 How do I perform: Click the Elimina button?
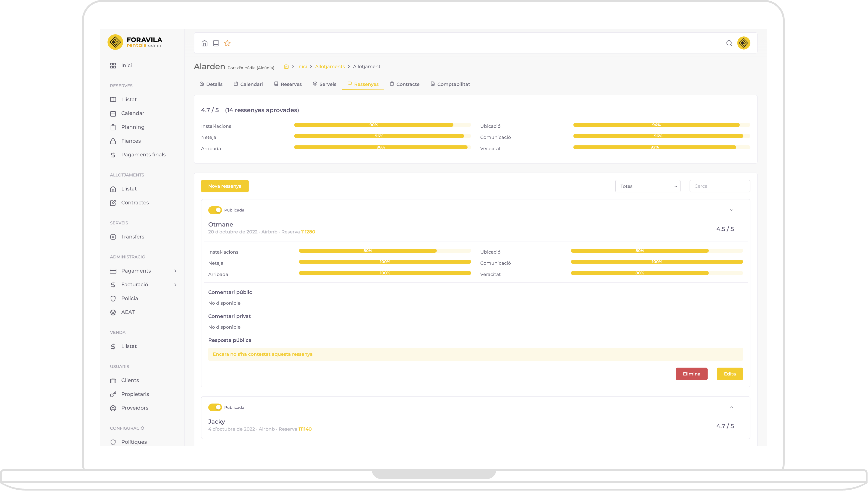(x=691, y=374)
